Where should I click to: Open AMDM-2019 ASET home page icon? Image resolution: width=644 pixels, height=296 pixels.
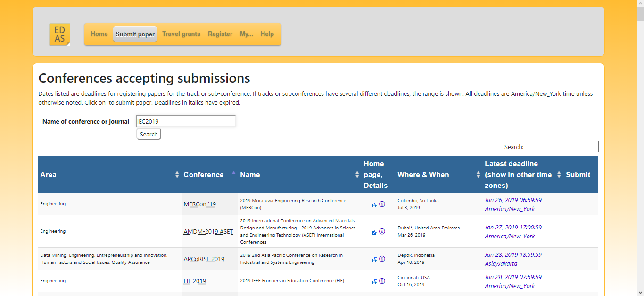coord(375,232)
